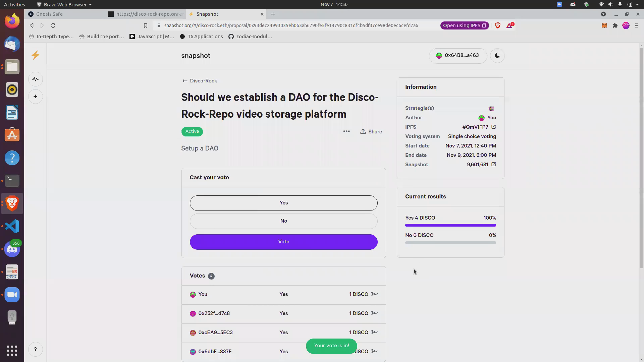Open the JavaScript | M... bookmark
Image resolution: width=644 pixels, height=362 pixels.
(152, 37)
